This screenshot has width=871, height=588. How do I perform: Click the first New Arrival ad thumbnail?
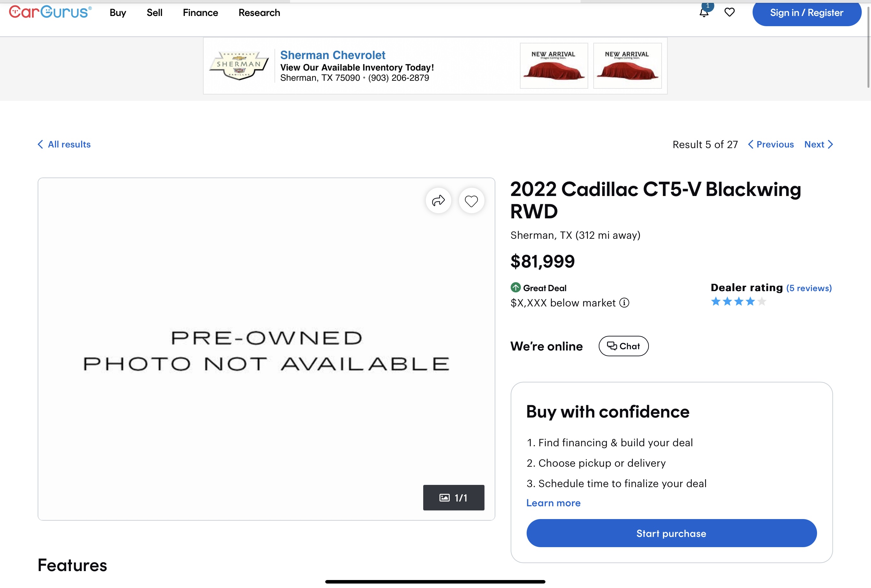tap(553, 65)
